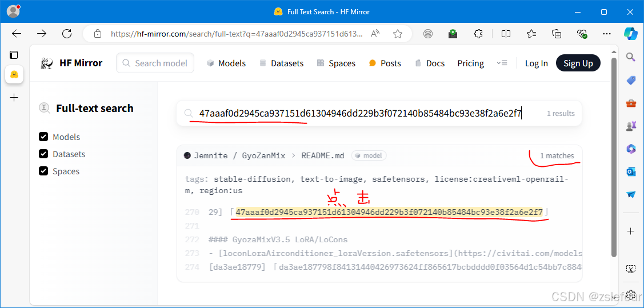This screenshot has height=308, width=644.
Task: Click the browser address bar URL
Action: (237, 34)
